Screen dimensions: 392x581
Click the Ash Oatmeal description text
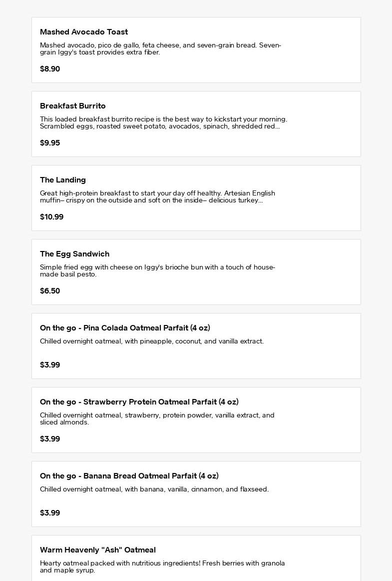coord(162,566)
